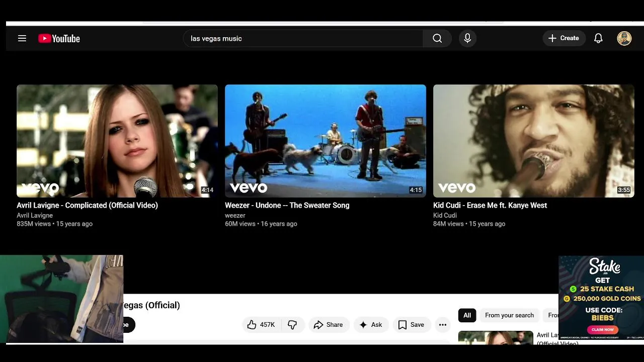The image size is (644, 362).
Task: Like the video showing 457K likes
Action: [261, 325]
